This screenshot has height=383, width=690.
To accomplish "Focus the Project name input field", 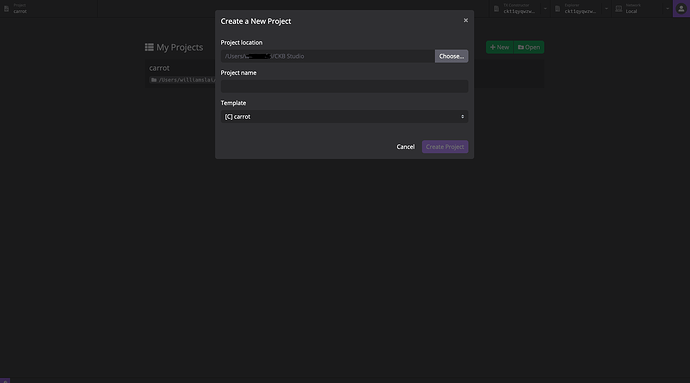I will tap(344, 86).
